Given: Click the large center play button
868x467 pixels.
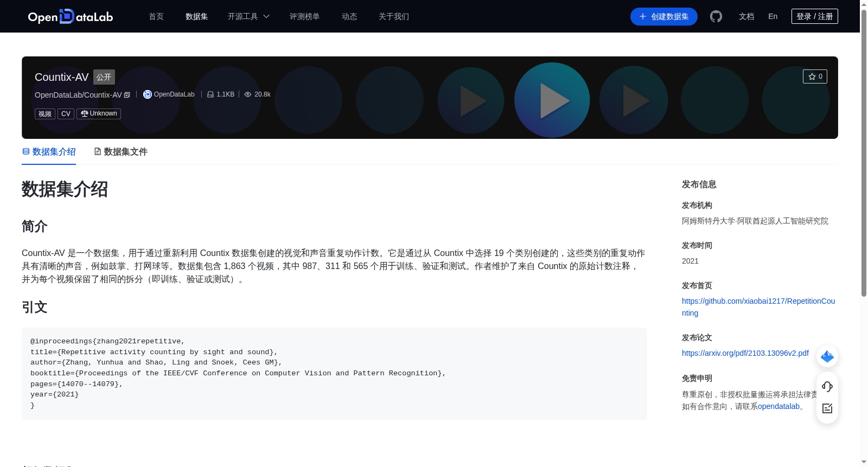Looking at the screenshot, I should pyautogui.click(x=552, y=100).
